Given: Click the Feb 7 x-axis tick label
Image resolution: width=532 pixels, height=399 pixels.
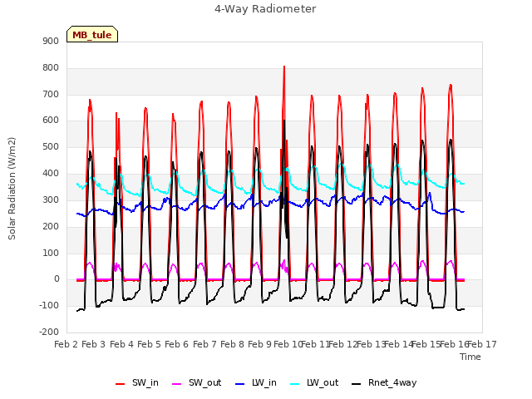Looking at the screenshot, I should [x=204, y=345].
